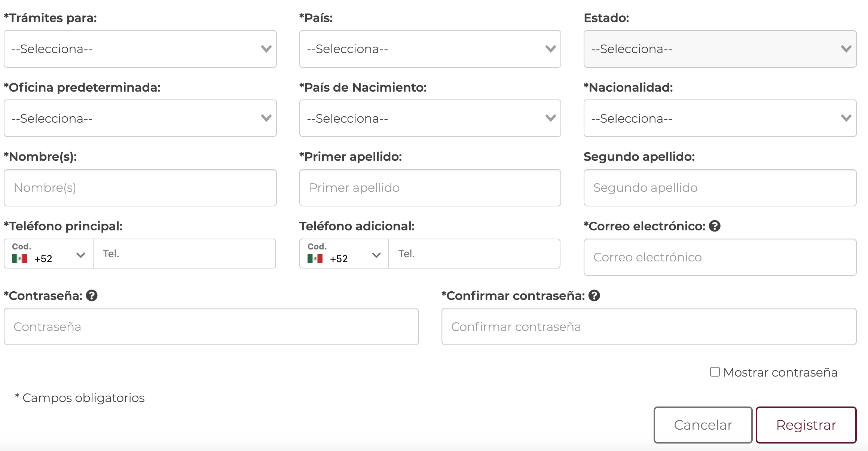
Task: Open Teléfono adicional country code selector
Action: (344, 254)
